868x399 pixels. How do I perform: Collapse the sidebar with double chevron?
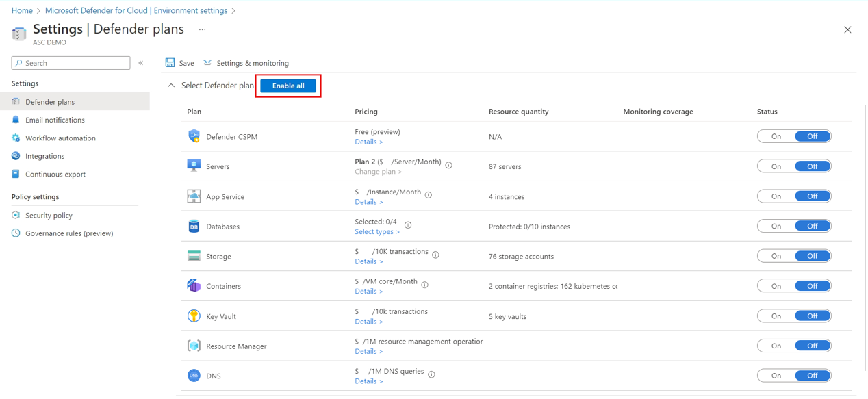point(141,63)
